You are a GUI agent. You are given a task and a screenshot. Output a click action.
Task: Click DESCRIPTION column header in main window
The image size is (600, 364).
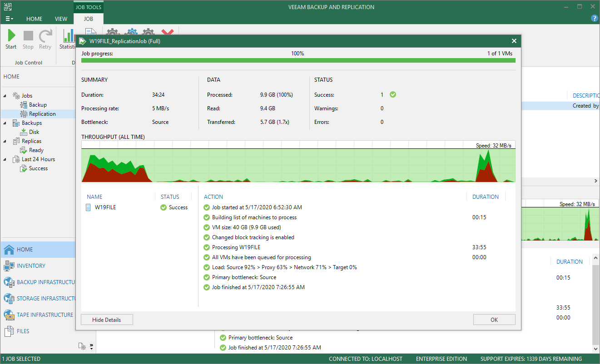586,96
